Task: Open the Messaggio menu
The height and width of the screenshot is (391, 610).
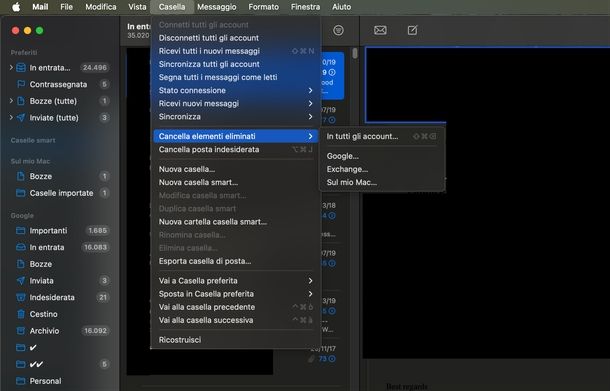Action: pos(217,7)
